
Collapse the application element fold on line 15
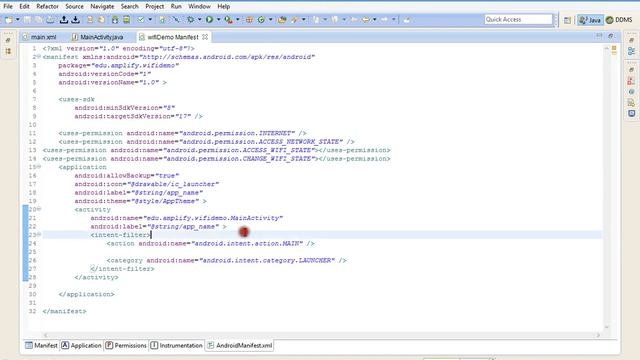[39, 167]
